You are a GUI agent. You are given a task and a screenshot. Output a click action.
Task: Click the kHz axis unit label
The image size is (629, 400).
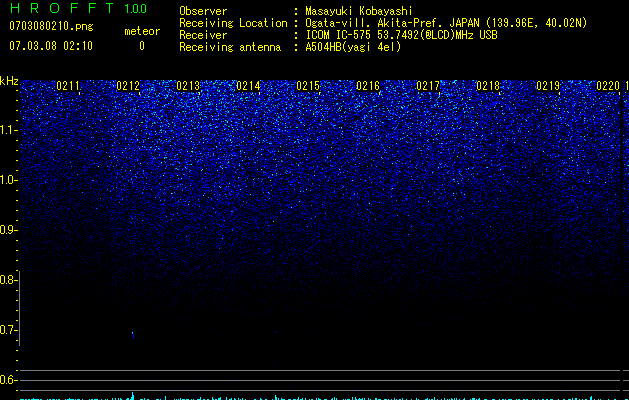(x=9, y=81)
